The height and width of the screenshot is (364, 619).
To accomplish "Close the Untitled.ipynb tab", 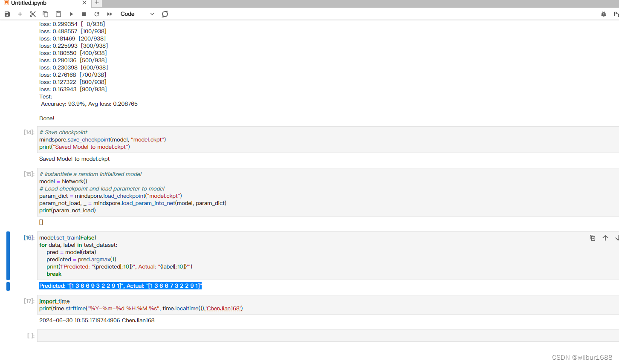I will [x=84, y=3].
